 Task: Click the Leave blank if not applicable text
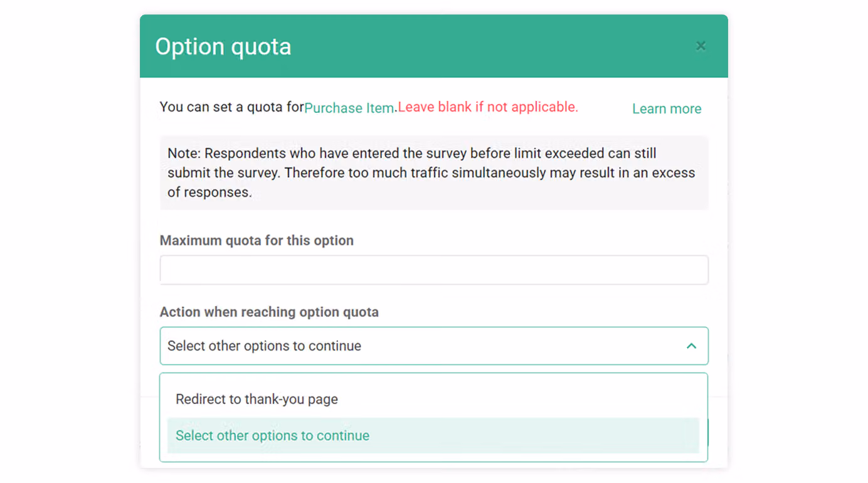click(x=488, y=107)
